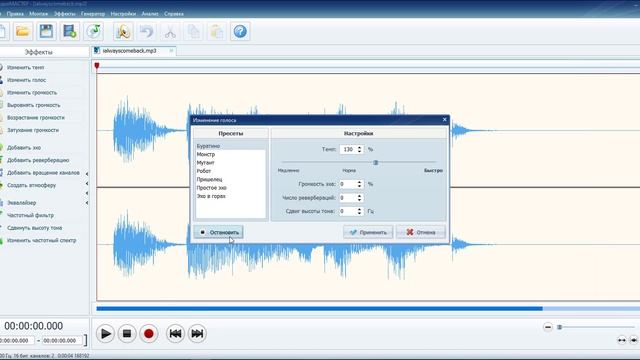Expand arrow beside Эквалайзер

tap(87, 203)
